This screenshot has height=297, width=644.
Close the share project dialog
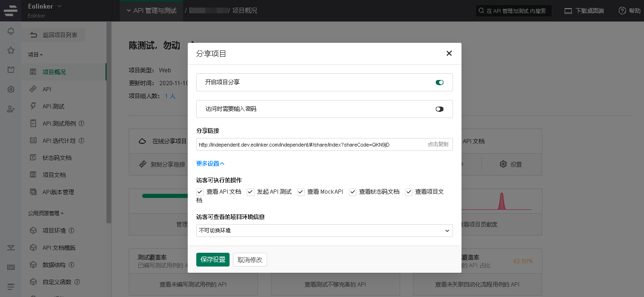(x=449, y=53)
